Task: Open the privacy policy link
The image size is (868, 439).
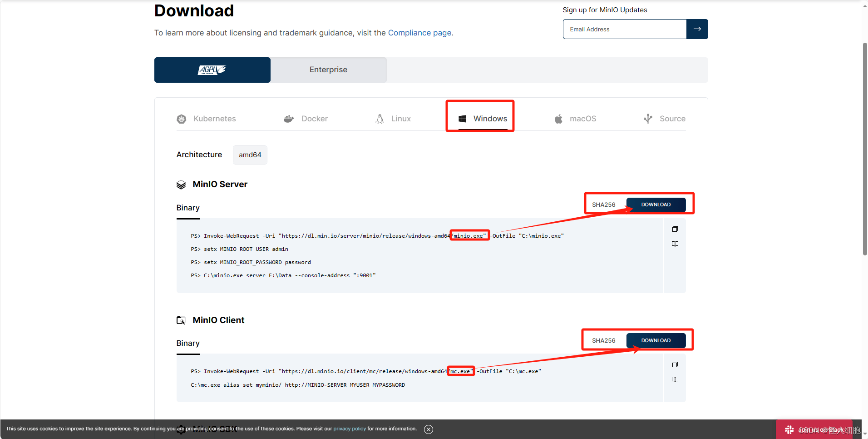Action: (x=350, y=429)
